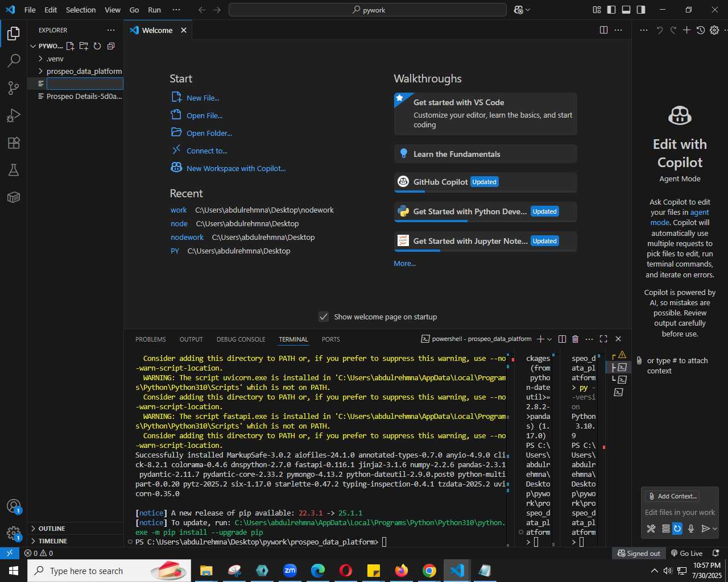Split the editor to the right
The image size is (728, 582).
coord(604,30)
